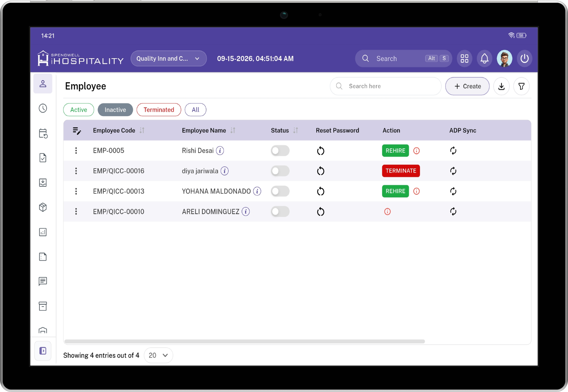The width and height of the screenshot is (568, 392).
Task: Open the user profile avatar
Action: 504,59
